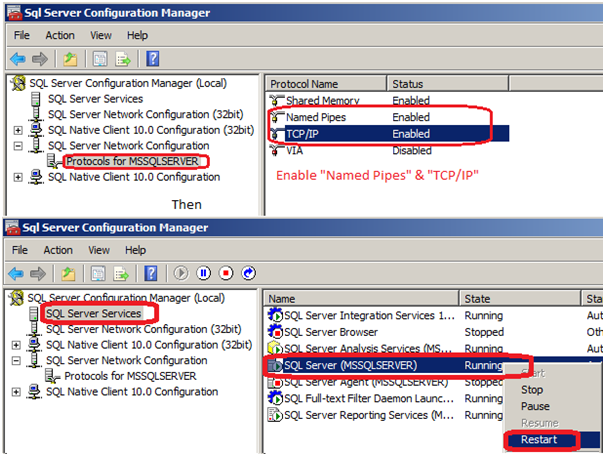The image size is (605, 456).
Task: Click the Stop Service toolbar button
Action: click(x=226, y=273)
